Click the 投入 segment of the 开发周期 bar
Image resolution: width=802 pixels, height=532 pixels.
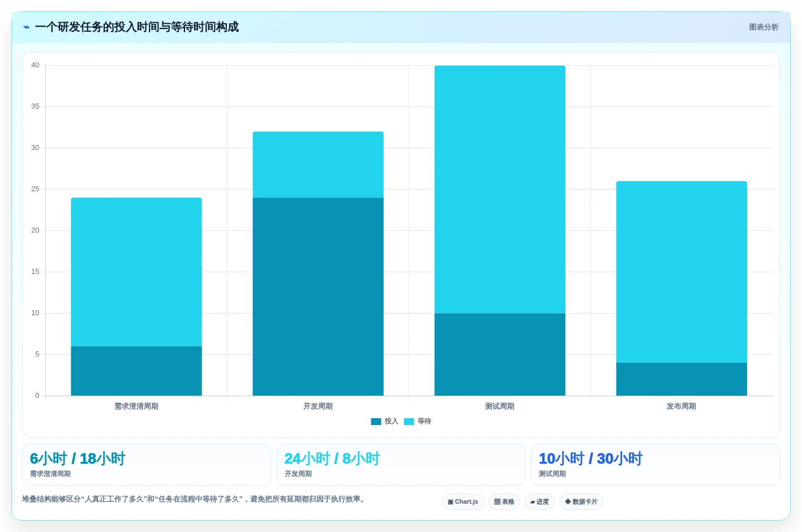(x=318, y=297)
